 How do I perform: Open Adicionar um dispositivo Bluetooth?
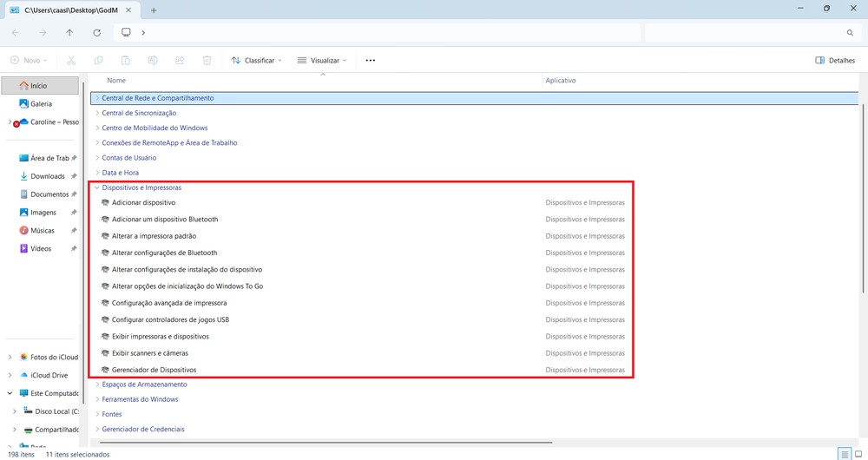(165, 220)
